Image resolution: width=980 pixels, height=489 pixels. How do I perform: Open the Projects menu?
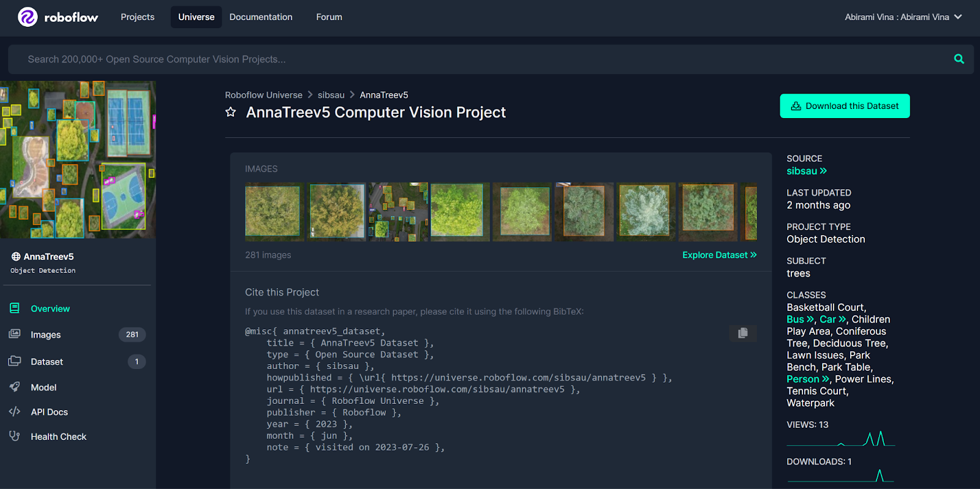[x=137, y=17]
